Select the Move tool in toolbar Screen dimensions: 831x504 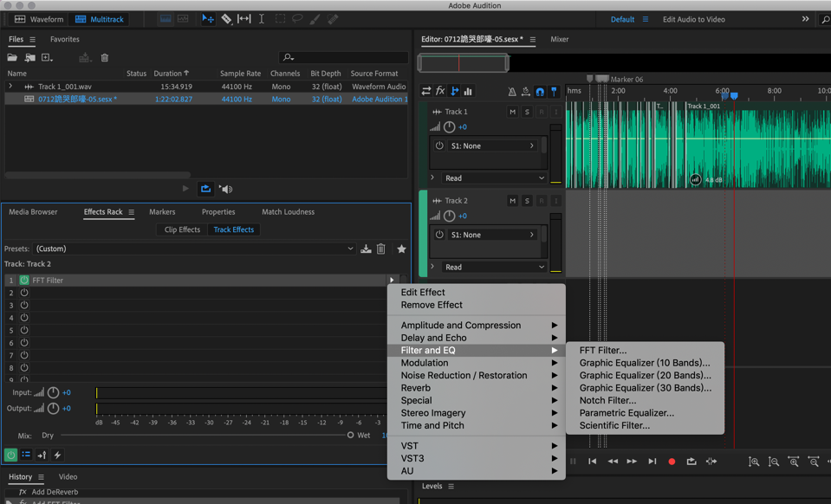tap(208, 19)
